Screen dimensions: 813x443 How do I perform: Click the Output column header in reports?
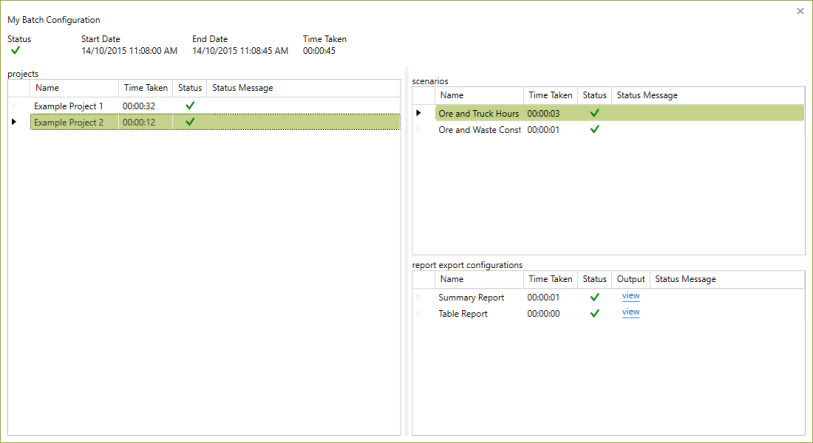pyautogui.click(x=630, y=279)
